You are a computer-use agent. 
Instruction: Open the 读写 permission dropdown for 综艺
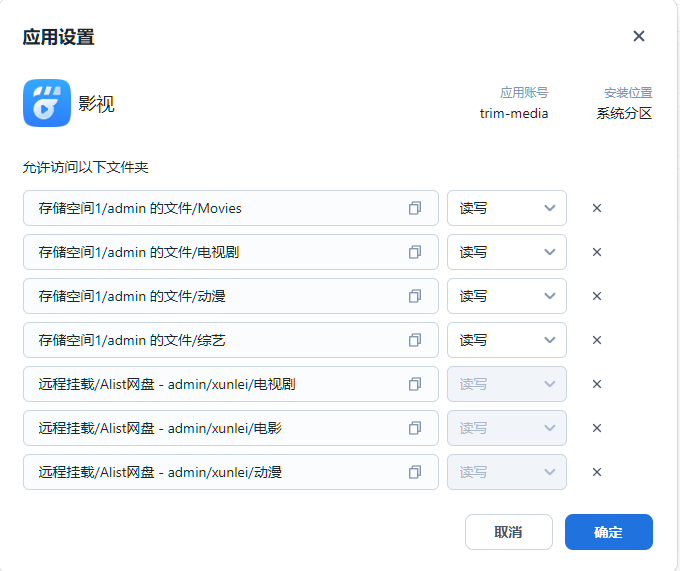[x=507, y=340]
